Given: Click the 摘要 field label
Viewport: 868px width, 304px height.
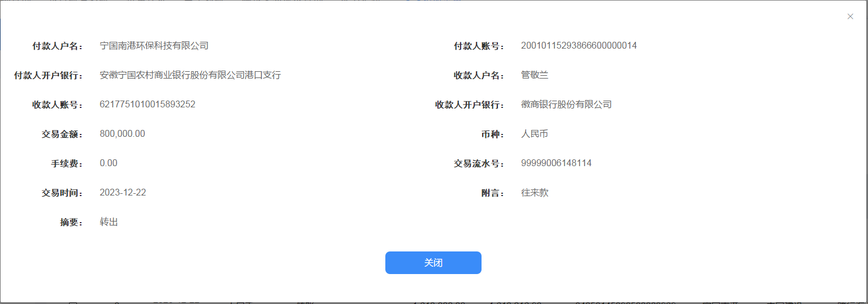Looking at the screenshot, I should [x=71, y=223].
